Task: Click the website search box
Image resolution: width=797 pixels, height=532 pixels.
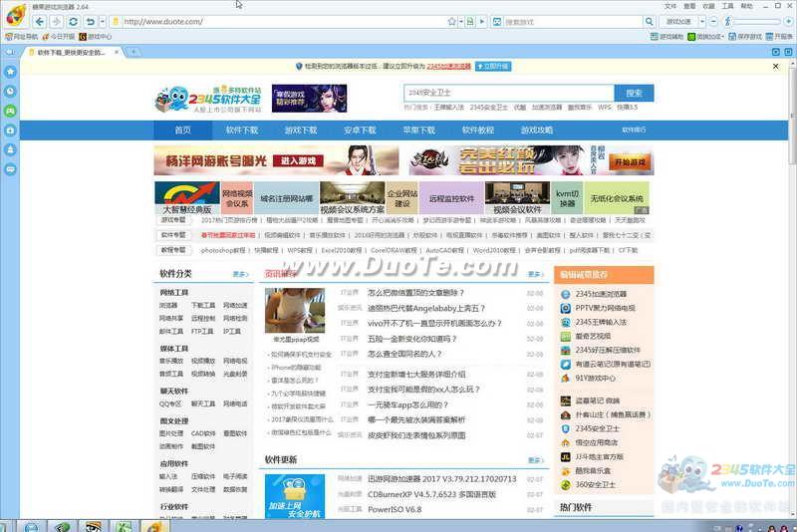Action: [x=509, y=93]
